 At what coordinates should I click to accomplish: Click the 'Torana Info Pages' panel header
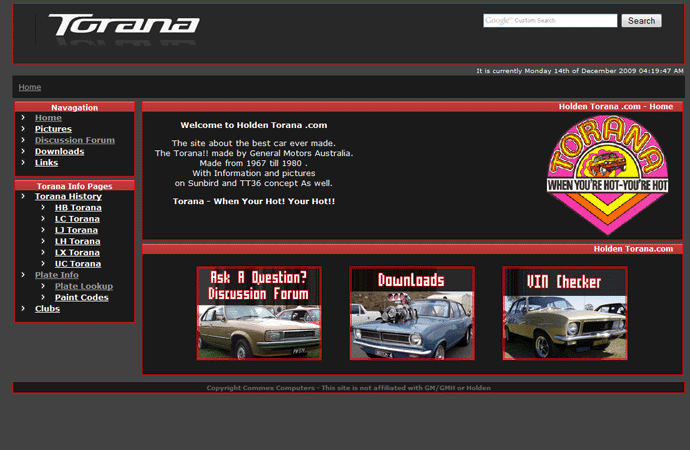pos(74,186)
